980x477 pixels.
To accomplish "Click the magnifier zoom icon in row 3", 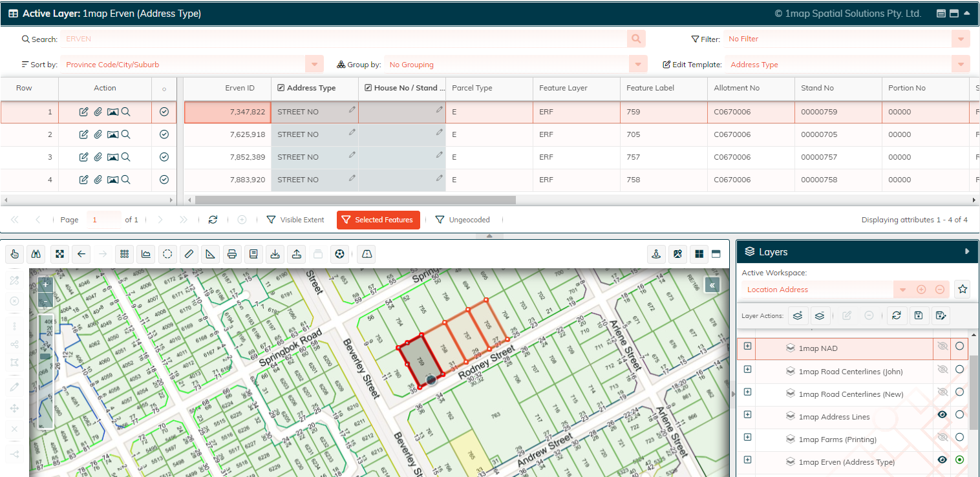I will (126, 157).
